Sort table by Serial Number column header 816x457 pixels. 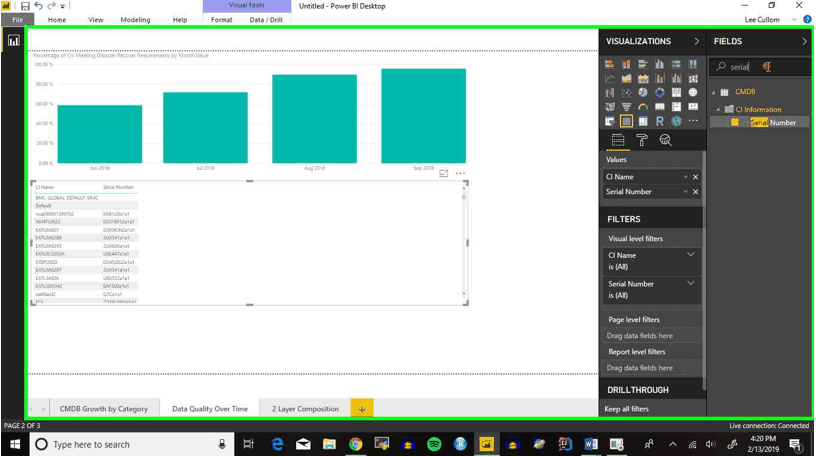click(x=118, y=187)
